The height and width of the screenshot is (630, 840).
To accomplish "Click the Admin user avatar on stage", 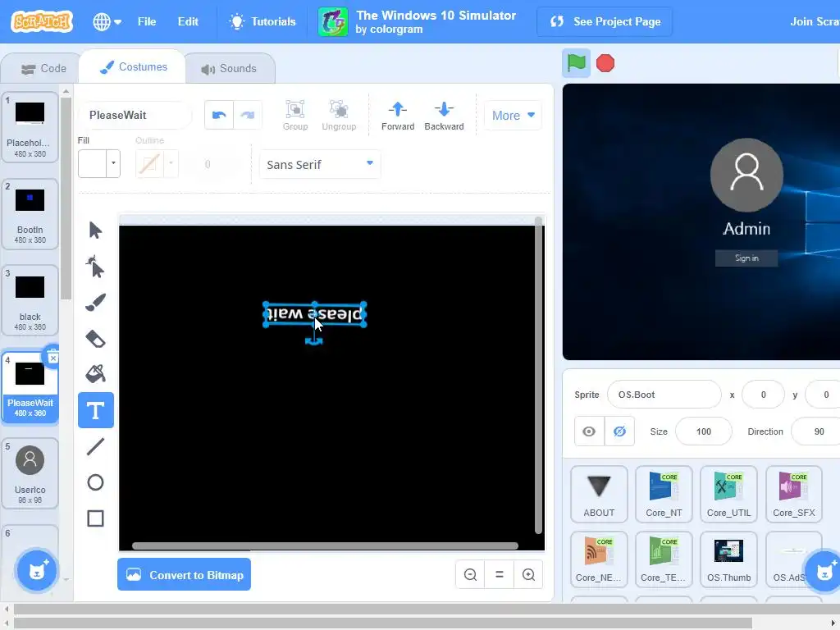I will [746, 176].
